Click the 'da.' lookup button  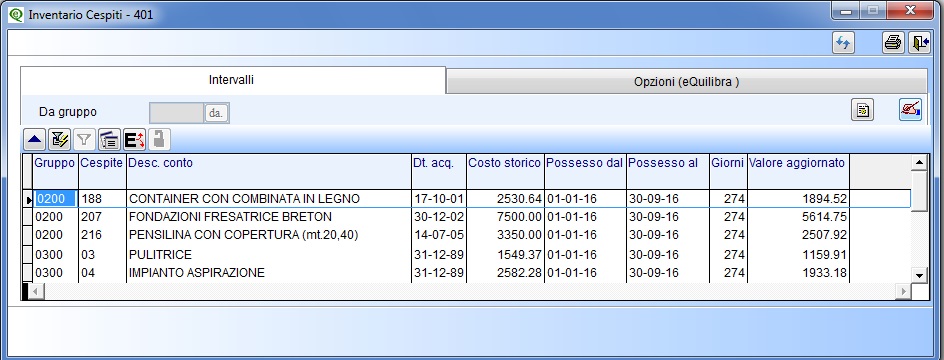pos(217,113)
